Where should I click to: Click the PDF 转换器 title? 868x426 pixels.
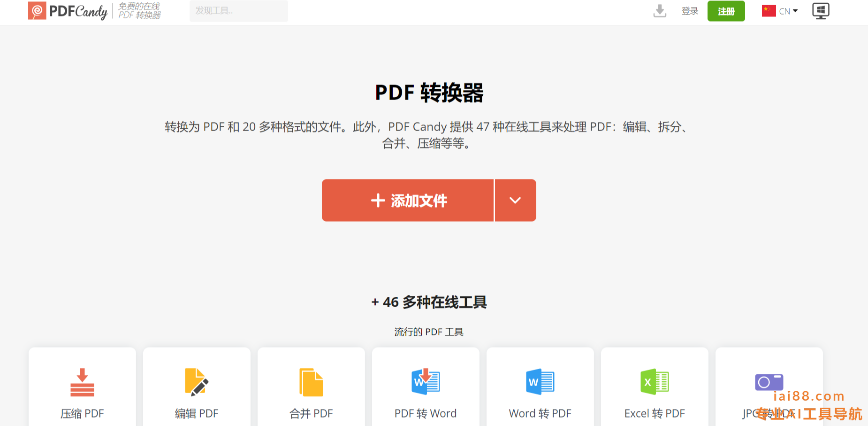429,93
